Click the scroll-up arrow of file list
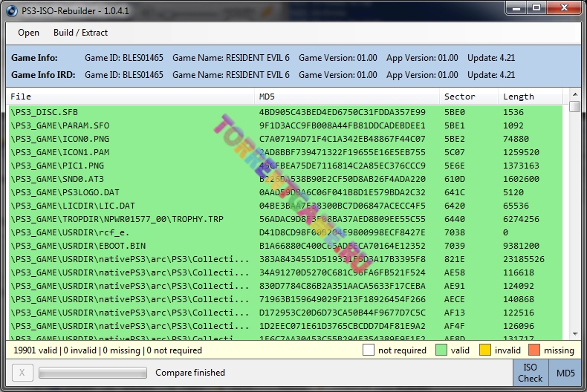The height and width of the screenshot is (392, 587). click(574, 97)
